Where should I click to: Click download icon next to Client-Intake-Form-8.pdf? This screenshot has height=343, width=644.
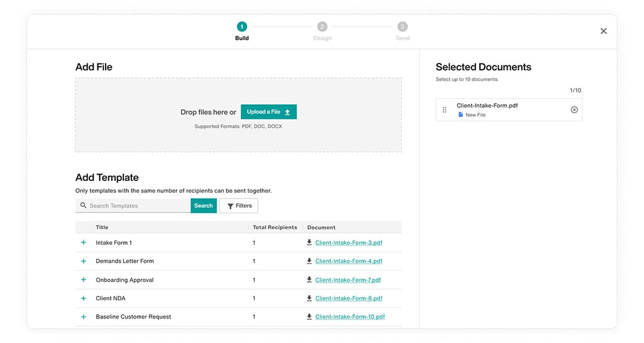pos(309,298)
